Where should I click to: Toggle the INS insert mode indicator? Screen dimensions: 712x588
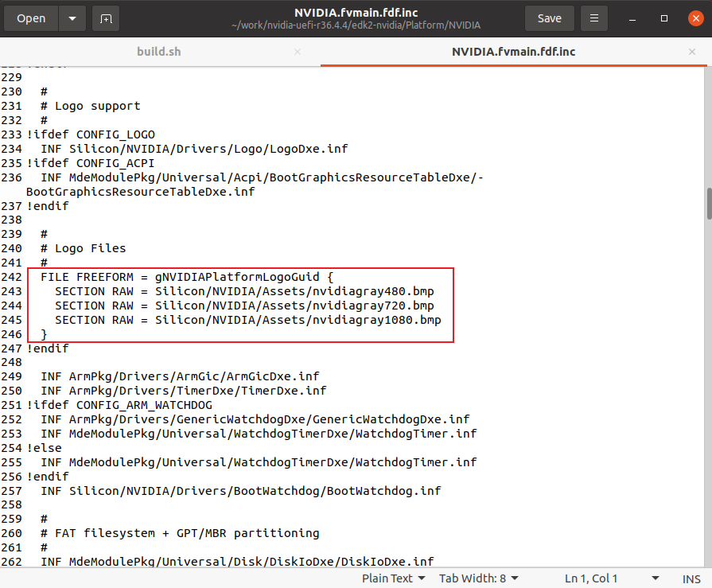point(691,578)
